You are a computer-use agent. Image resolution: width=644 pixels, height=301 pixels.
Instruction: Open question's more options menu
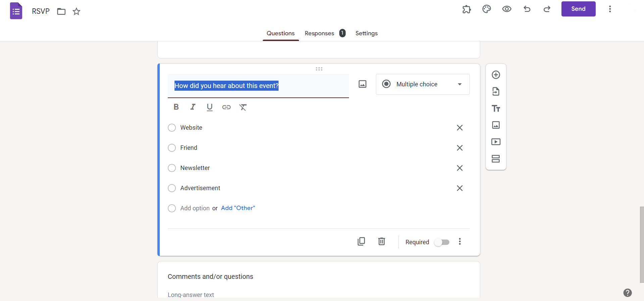click(460, 242)
